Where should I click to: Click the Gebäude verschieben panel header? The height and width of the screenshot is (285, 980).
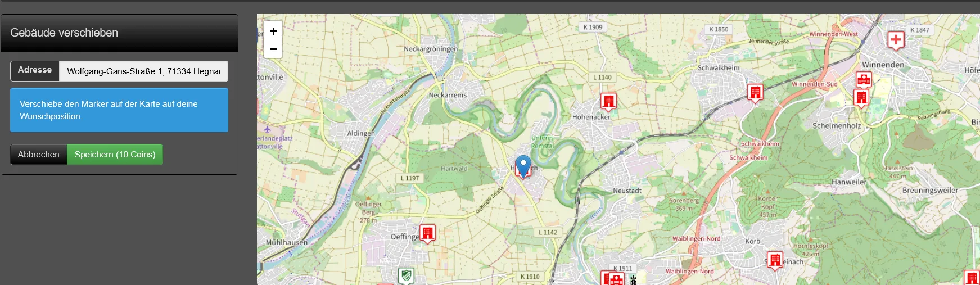[119, 33]
